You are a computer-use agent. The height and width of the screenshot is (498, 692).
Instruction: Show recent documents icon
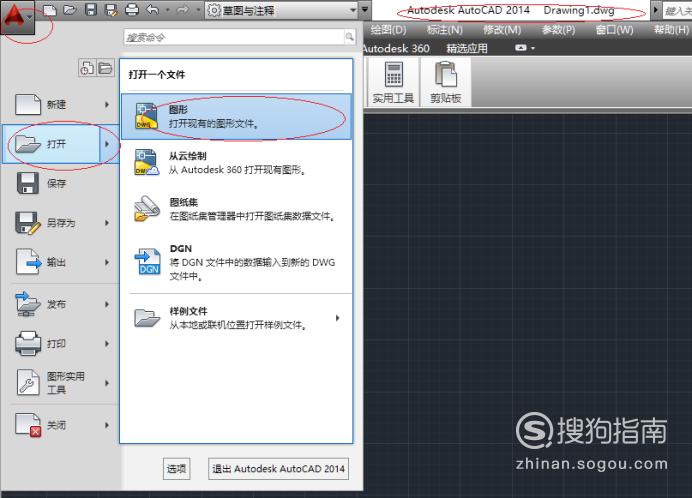(x=87, y=68)
